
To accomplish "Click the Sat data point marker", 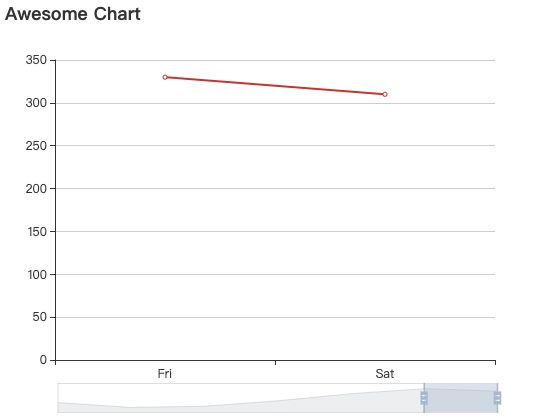I will (x=385, y=94).
